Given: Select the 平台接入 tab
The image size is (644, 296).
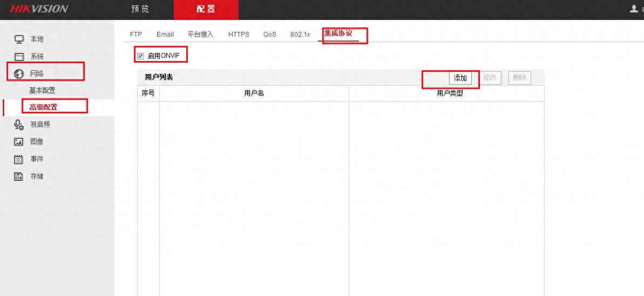Looking at the screenshot, I should (201, 34).
